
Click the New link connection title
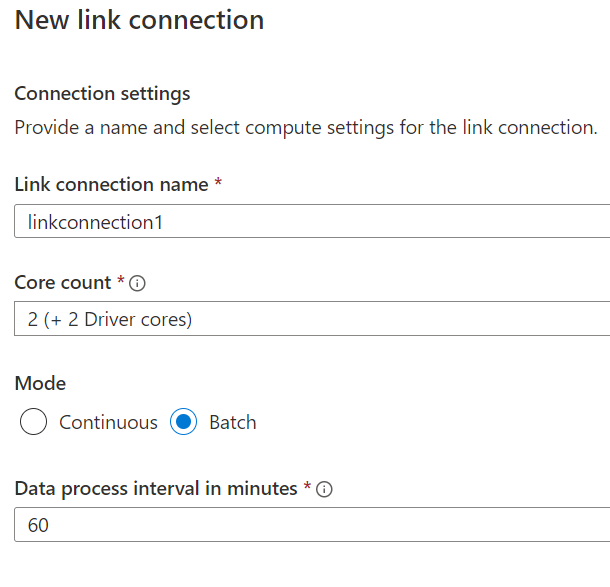pyautogui.click(x=139, y=20)
